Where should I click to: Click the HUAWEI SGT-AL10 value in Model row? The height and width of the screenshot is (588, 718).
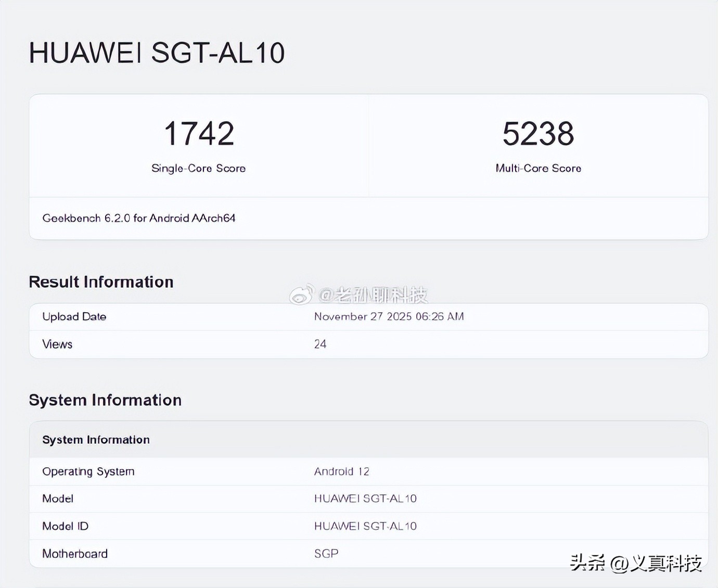(x=365, y=498)
